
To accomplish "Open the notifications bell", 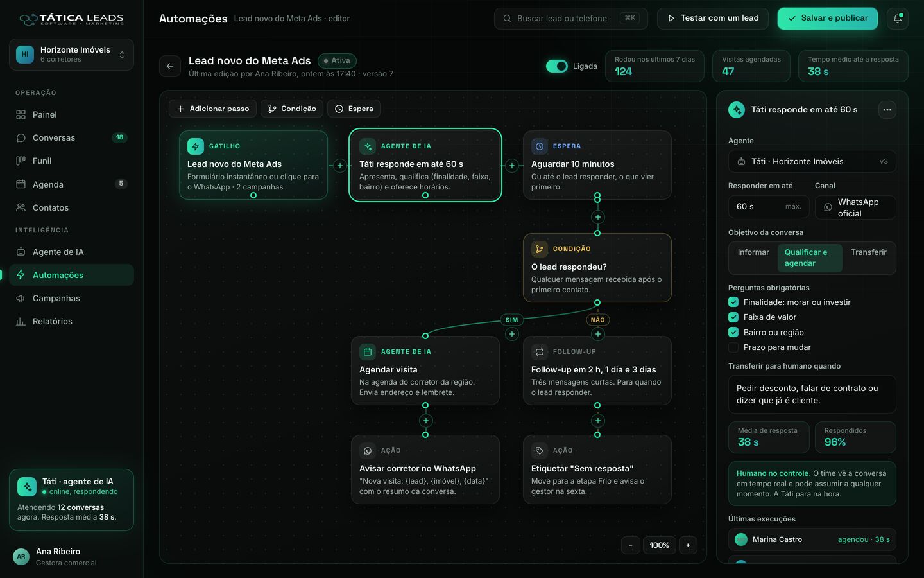I will pos(898,19).
